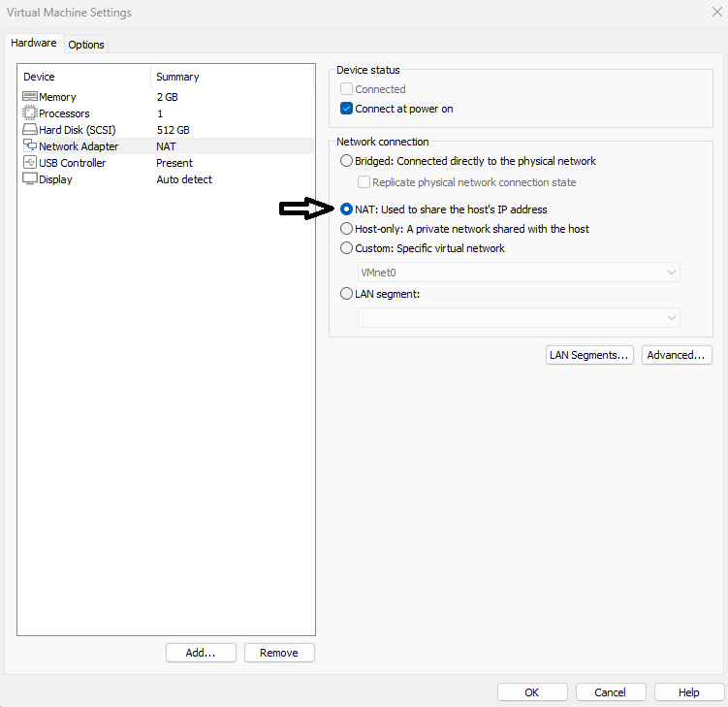Confirm settings with OK

(532, 692)
